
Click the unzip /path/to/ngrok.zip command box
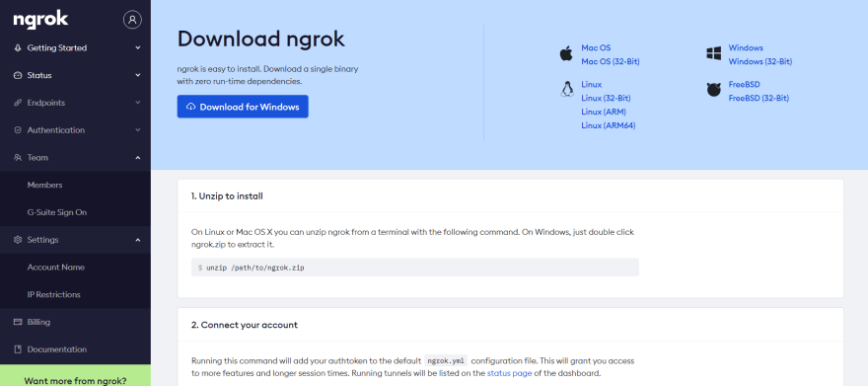pyautogui.click(x=415, y=268)
